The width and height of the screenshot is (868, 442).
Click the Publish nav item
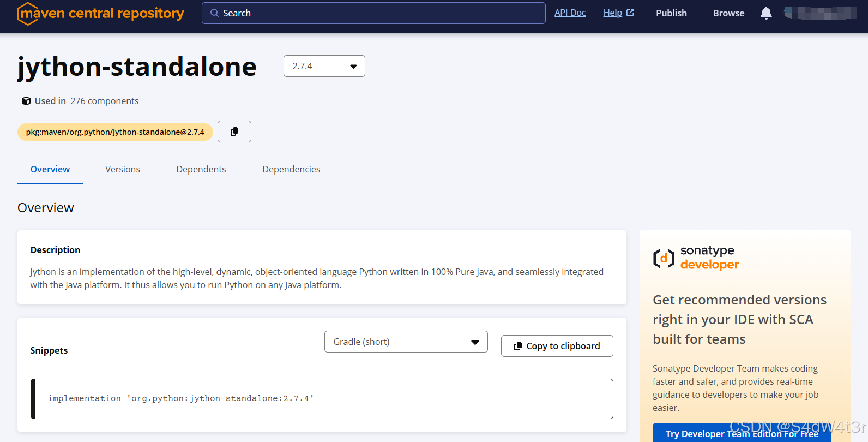(671, 13)
